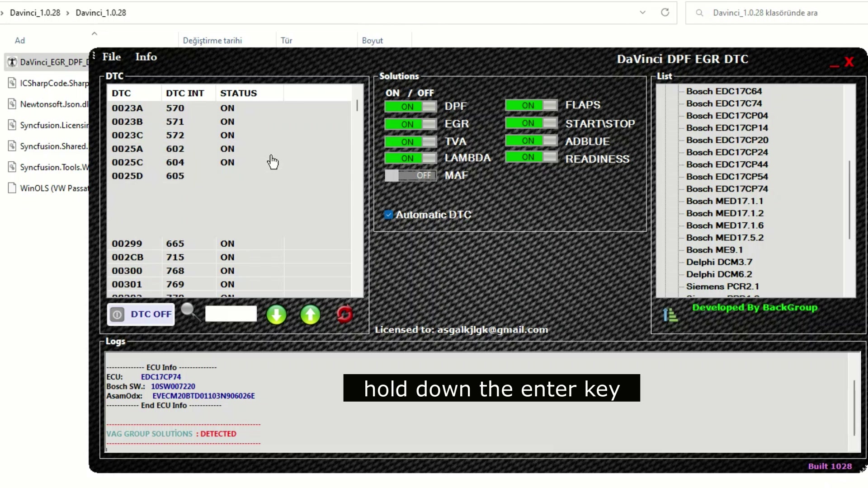Viewport: 868px width, 488px height.
Task: Click the power icon on the DTC OFF button
Action: coord(117,314)
